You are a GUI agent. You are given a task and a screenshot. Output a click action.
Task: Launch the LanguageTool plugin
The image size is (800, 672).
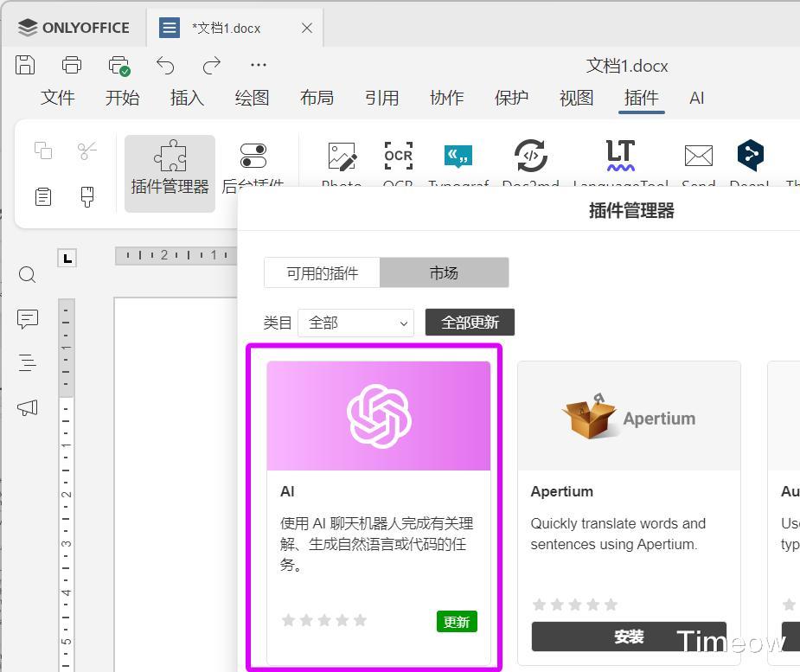(620, 163)
